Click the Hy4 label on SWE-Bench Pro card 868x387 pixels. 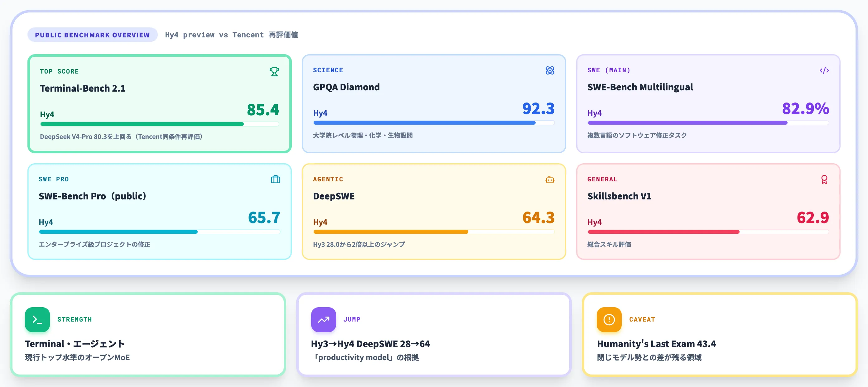pyautogui.click(x=46, y=222)
